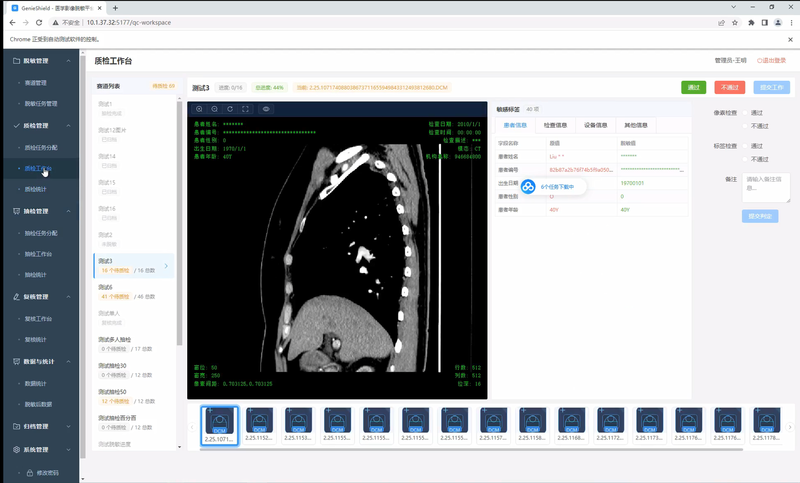
Task: Click the 提交判定 button
Action: [x=760, y=216]
